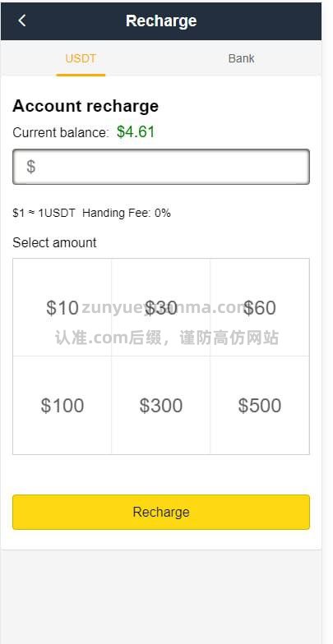Click the dollar sign inside input field
Screen dimensions: 333x644
31,167
